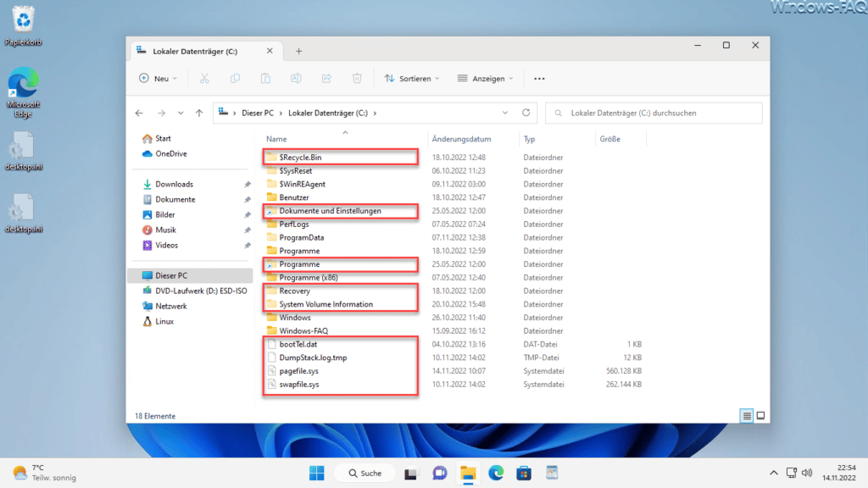Sort by Name column header
Screen dimensions: 868x488
pyautogui.click(x=276, y=139)
